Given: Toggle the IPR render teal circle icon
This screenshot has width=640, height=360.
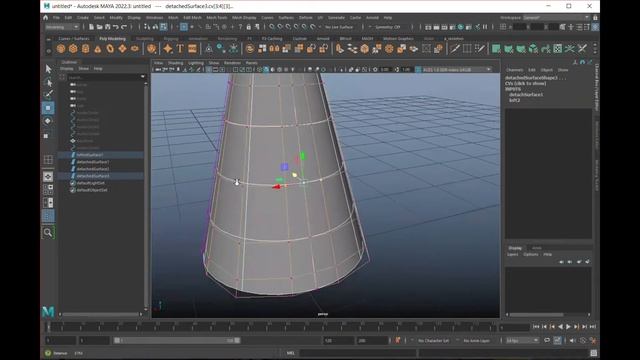Looking at the screenshot, I should click(460, 27).
